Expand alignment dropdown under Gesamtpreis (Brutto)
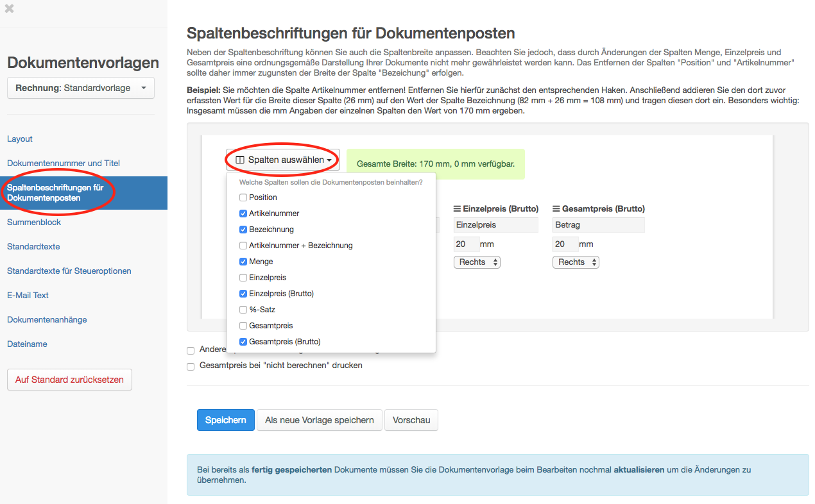815x504 pixels. pos(576,262)
